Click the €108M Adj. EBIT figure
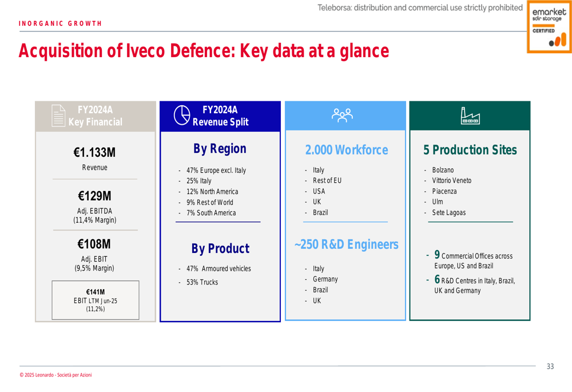The height and width of the screenshot is (392, 572). point(94,244)
